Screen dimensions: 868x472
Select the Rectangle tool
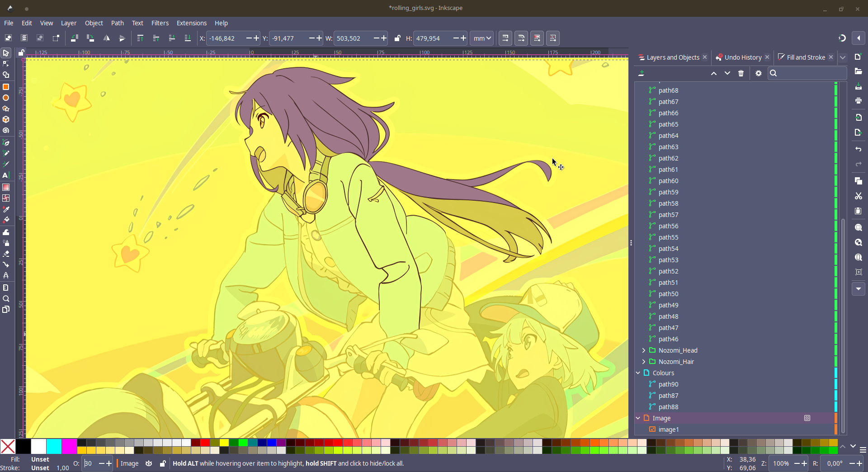pos(6,87)
